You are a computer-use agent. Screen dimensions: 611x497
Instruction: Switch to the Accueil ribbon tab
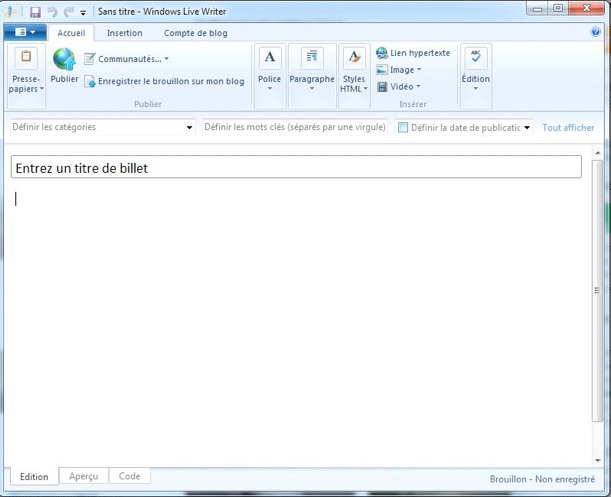pyautogui.click(x=71, y=33)
